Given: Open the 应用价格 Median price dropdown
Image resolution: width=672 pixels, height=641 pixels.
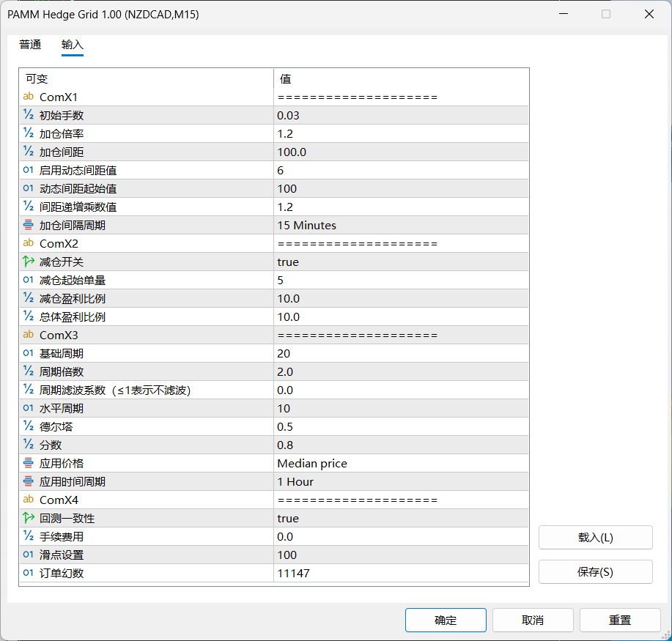Looking at the screenshot, I should [401, 463].
